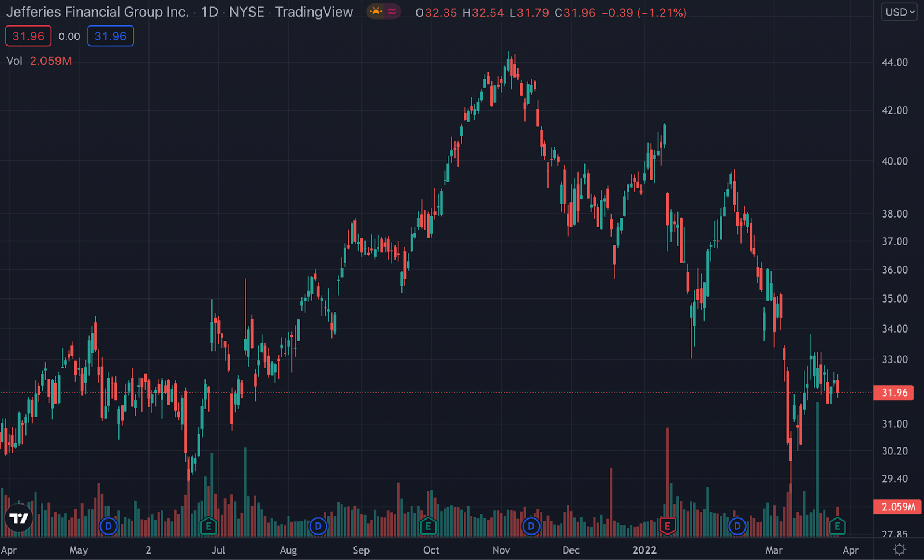The width and height of the screenshot is (924, 560).
Task: Click the Jefferies Financial Group Inc. title
Action: point(98,12)
